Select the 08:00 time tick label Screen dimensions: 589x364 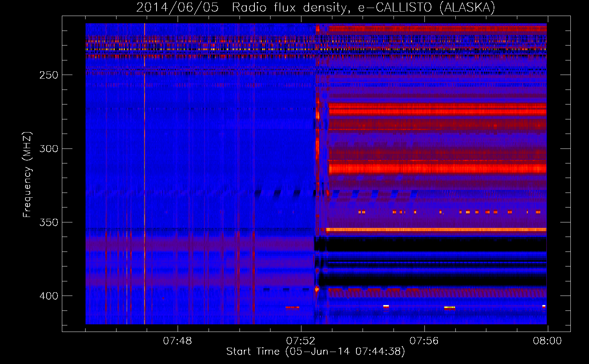tap(547, 341)
